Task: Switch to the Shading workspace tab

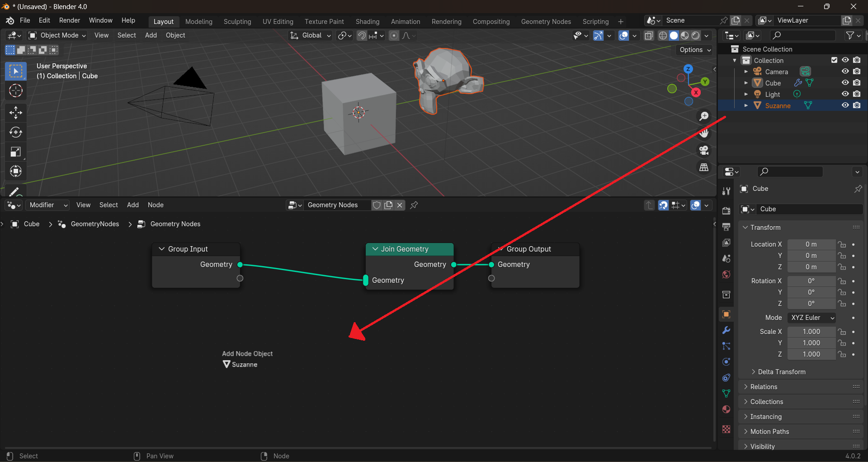Action: [x=367, y=22]
